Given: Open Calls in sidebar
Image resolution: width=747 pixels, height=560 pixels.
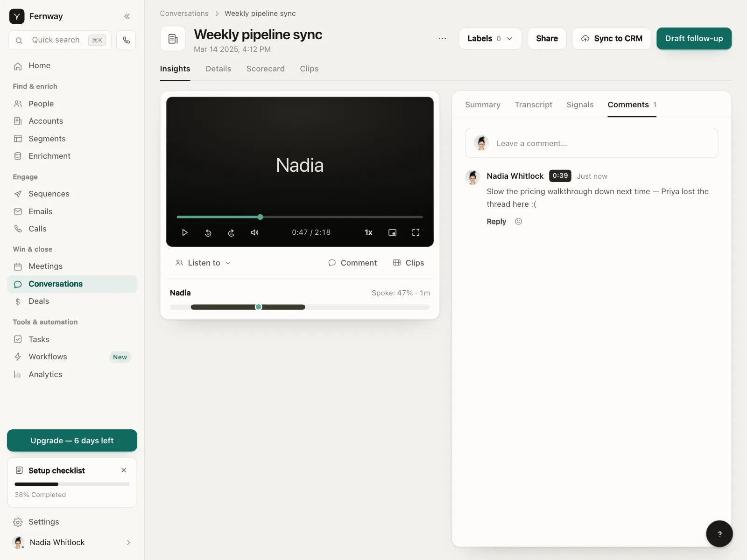Looking at the screenshot, I should (x=72, y=229).
